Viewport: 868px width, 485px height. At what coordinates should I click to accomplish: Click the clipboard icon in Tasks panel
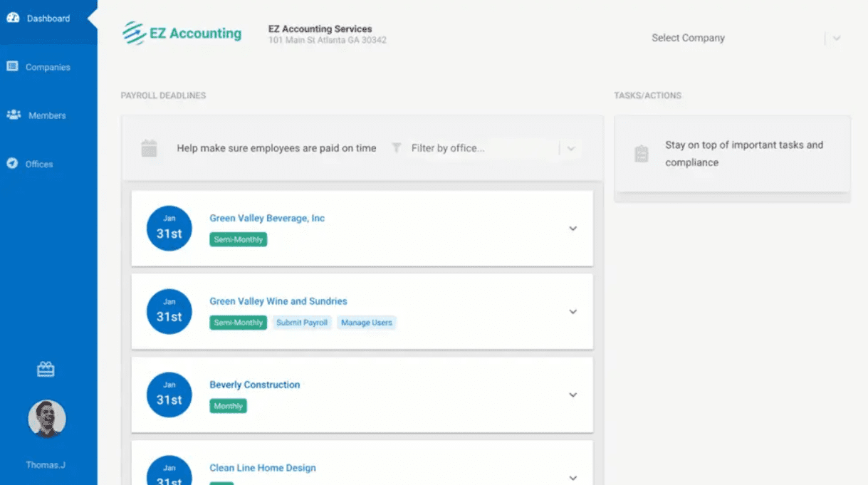pyautogui.click(x=642, y=153)
